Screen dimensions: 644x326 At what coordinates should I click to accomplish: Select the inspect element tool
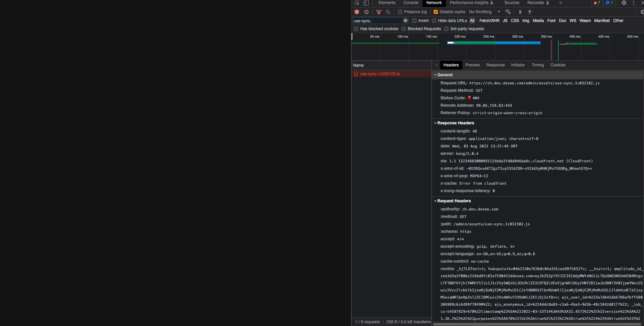point(356,3)
